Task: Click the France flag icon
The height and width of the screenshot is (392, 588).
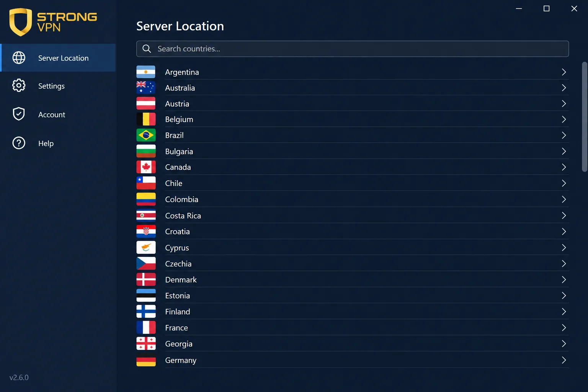Action: click(146, 328)
